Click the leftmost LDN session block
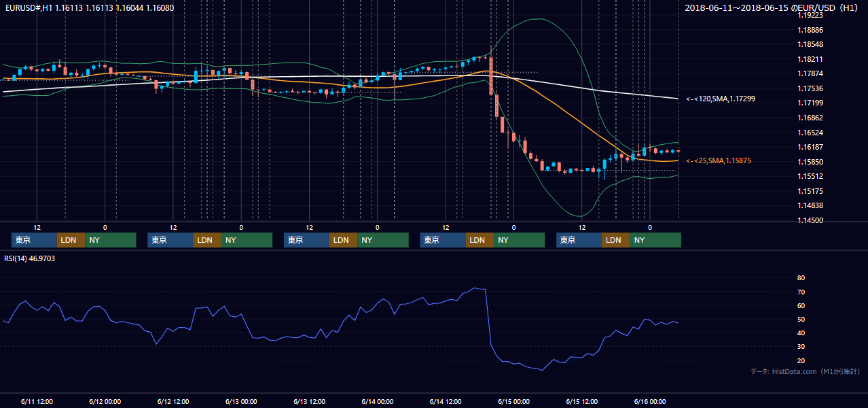The height and width of the screenshot is (408, 868). [71, 240]
